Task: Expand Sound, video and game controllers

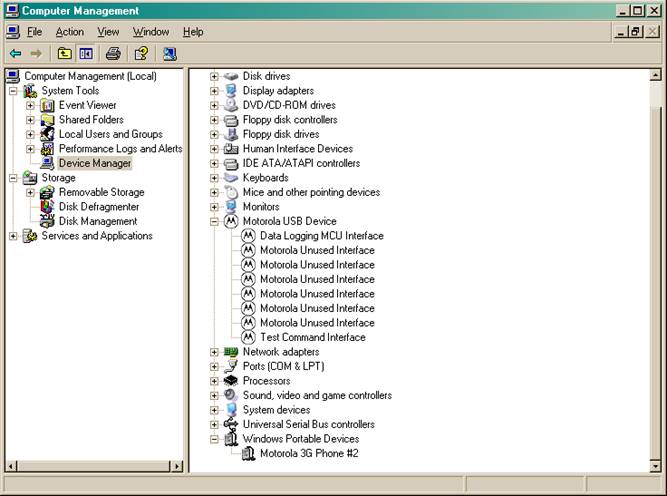Action: coord(214,395)
